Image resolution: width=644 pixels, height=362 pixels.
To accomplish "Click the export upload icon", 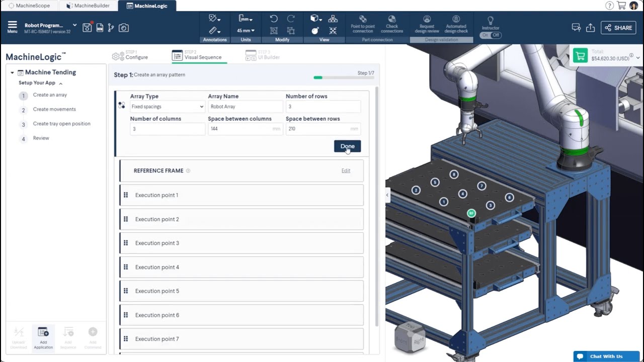I will pos(591,28).
